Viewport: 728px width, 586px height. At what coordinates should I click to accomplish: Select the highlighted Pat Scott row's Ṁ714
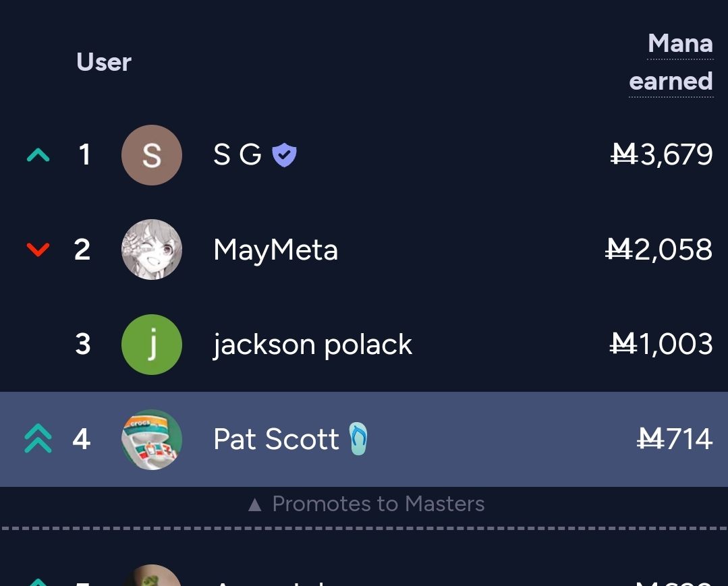(x=675, y=439)
